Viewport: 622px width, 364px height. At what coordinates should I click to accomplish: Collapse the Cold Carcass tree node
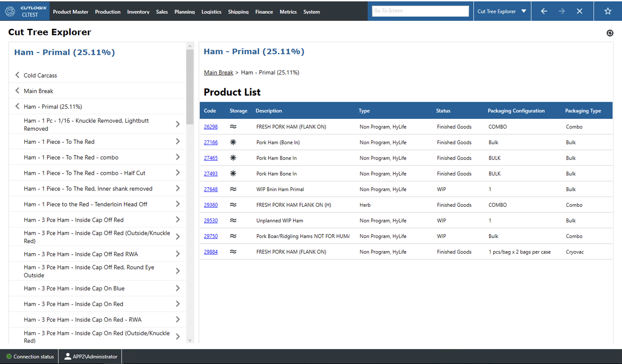[x=17, y=75]
